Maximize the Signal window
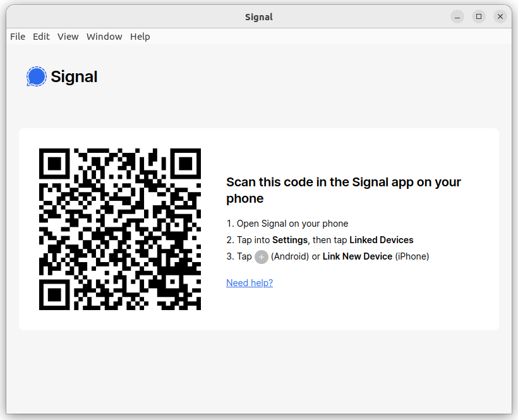The height and width of the screenshot is (420, 518). [x=479, y=16]
